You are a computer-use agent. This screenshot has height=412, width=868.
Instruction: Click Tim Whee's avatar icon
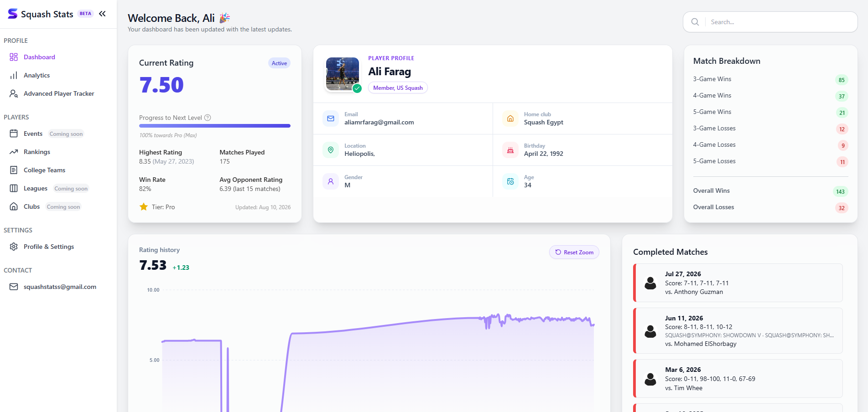coord(650,379)
